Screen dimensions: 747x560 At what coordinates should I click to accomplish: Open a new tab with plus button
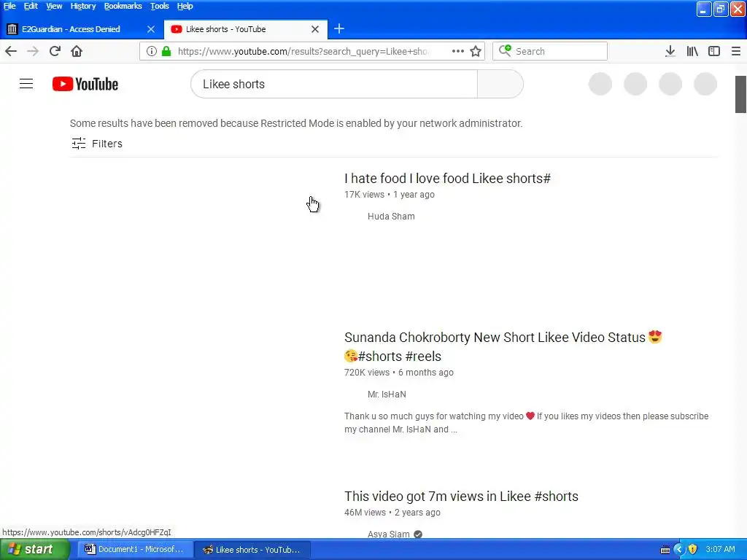pyautogui.click(x=339, y=29)
